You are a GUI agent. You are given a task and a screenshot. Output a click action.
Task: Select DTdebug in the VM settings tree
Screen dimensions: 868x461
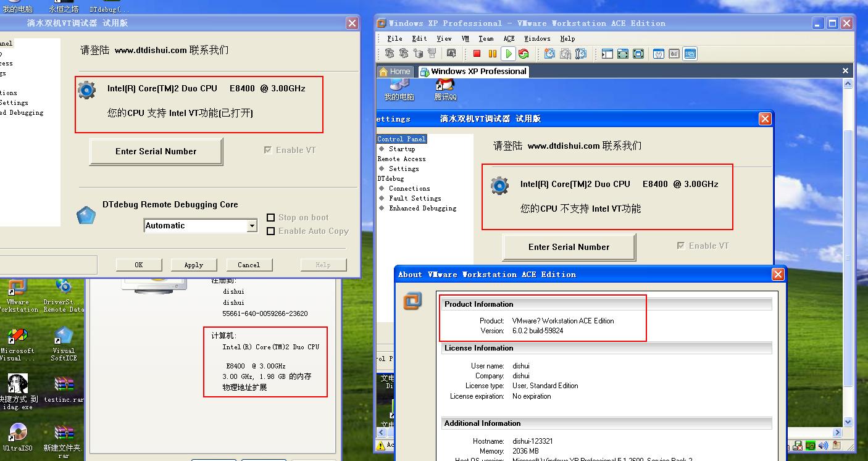pos(390,178)
